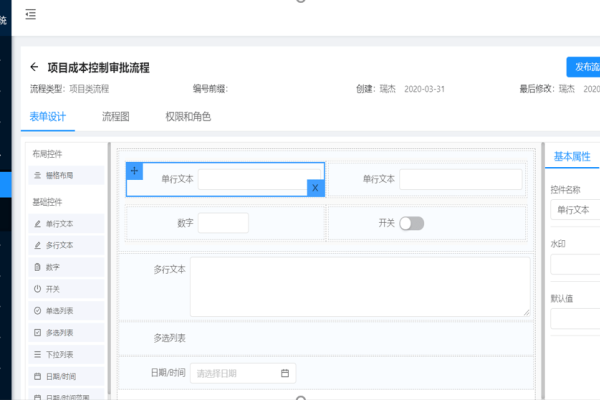Go back using the arrow beside 项目成本控制审批流程

pyautogui.click(x=34, y=67)
